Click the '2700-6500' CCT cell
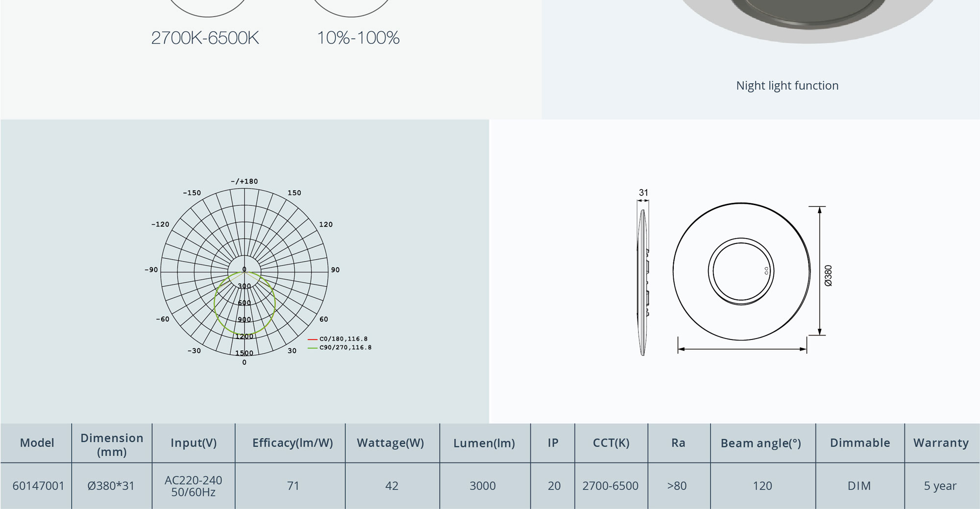Screen dimensions: 980x509 [x=611, y=486]
